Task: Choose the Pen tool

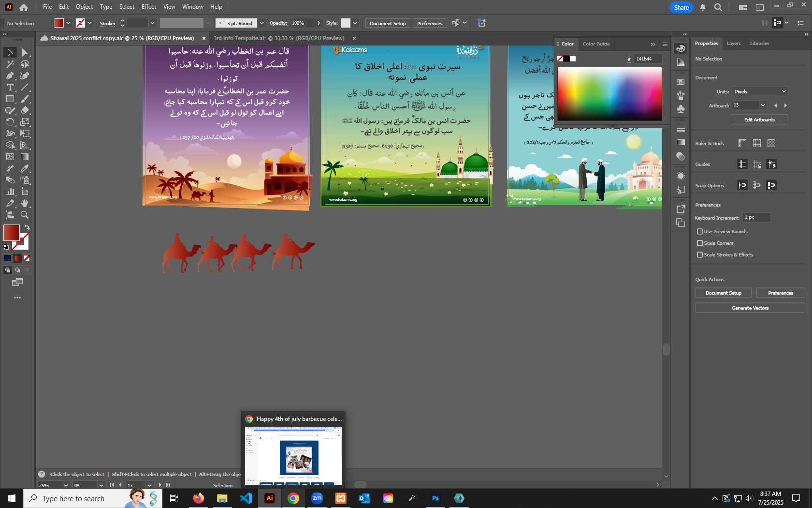Action: 10,75
